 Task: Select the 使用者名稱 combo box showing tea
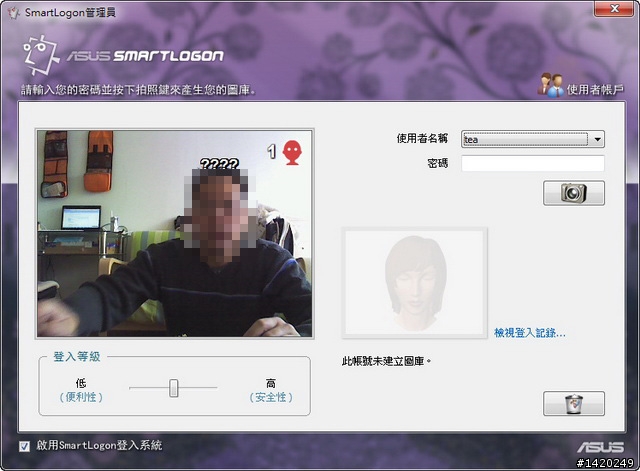click(x=533, y=139)
